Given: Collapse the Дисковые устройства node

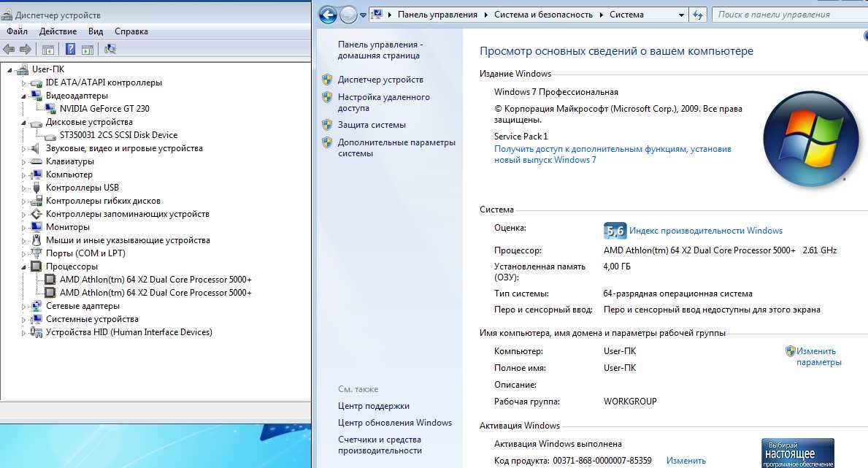Looking at the screenshot, I should point(24,123).
